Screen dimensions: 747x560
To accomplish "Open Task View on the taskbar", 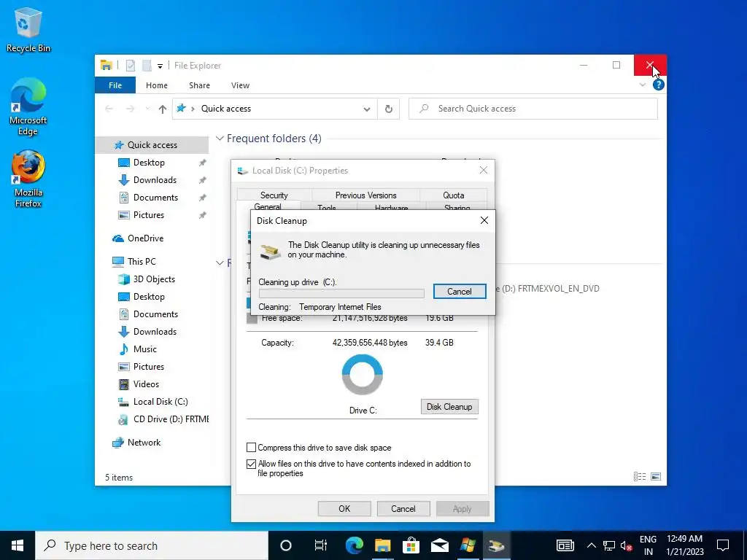I will 321,545.
